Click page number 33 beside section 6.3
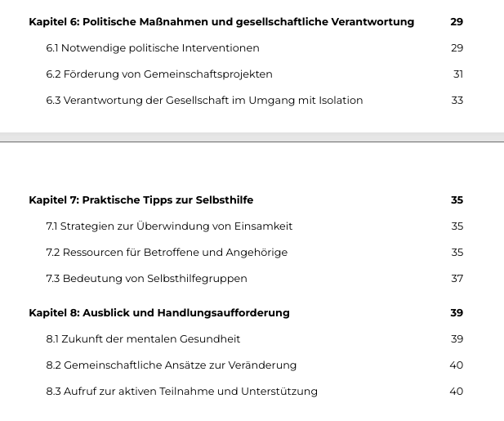The image size is (504, 421). 457,101
